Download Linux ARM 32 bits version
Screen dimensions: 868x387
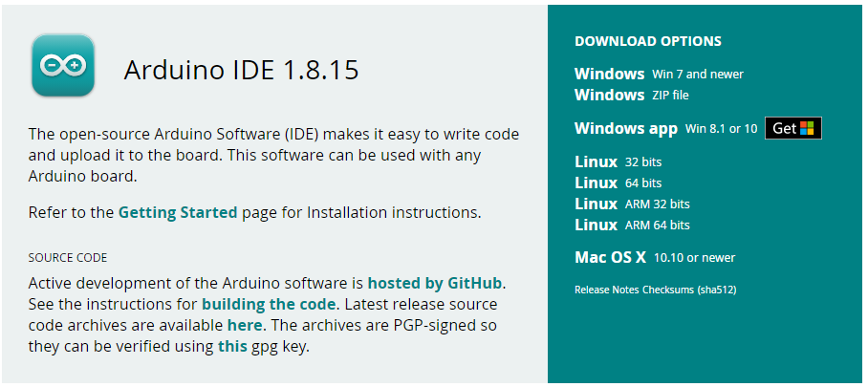click(632, 204)
